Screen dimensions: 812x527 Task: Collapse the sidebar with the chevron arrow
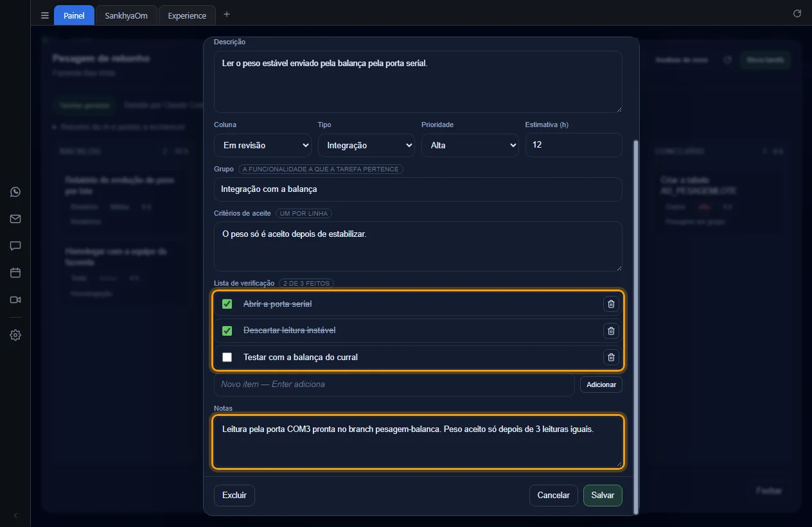point(15,515)
